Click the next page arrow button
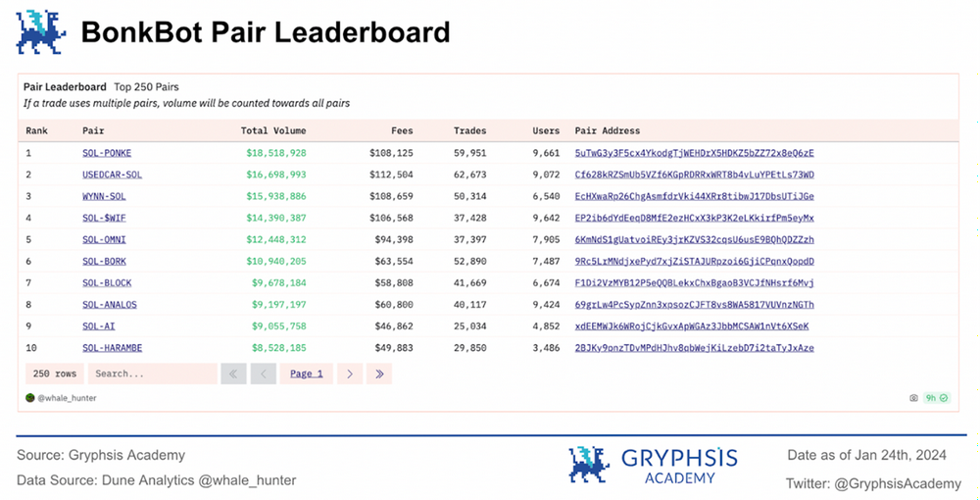 [350, 374]
